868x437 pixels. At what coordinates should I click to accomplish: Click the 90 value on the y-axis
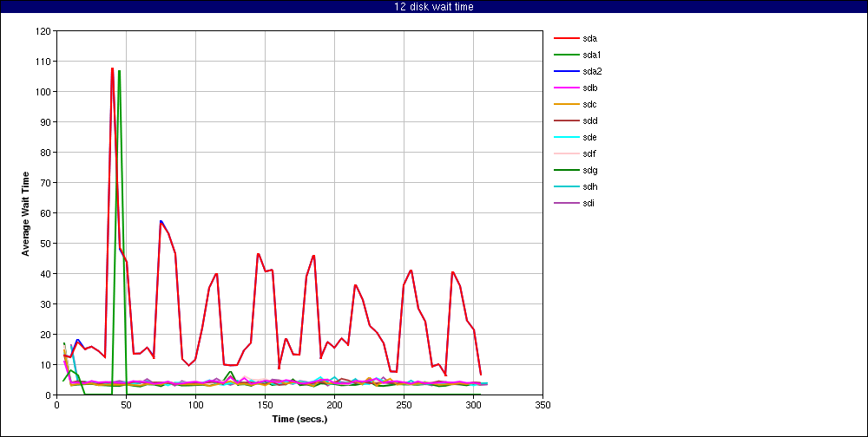pos(47,121)
